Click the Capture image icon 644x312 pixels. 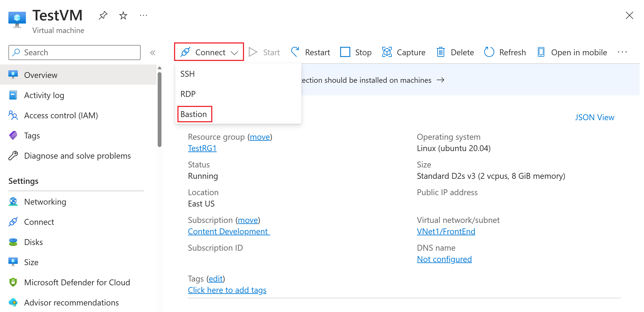387,52
